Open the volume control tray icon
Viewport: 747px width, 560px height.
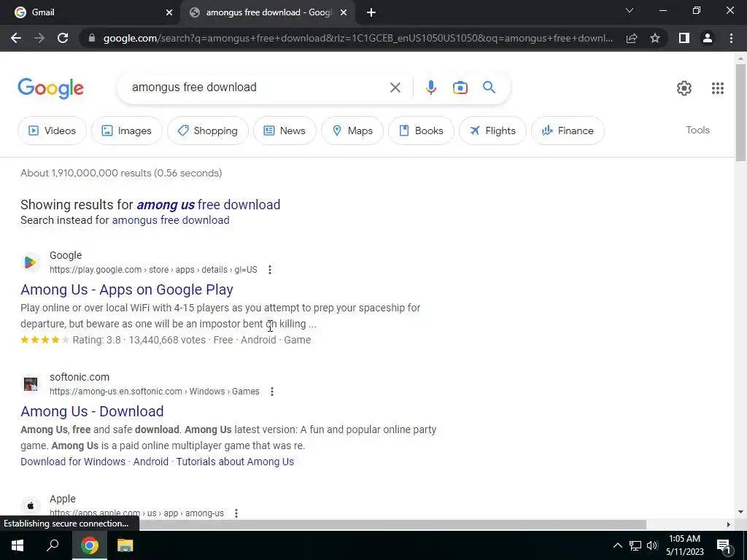pyautogui.click(x=652, y=545)
